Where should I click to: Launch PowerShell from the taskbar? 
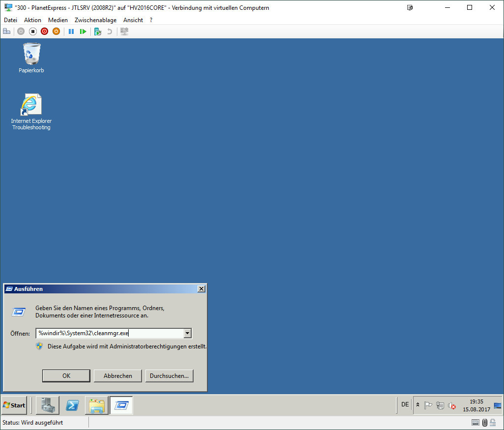pos(73,405)
